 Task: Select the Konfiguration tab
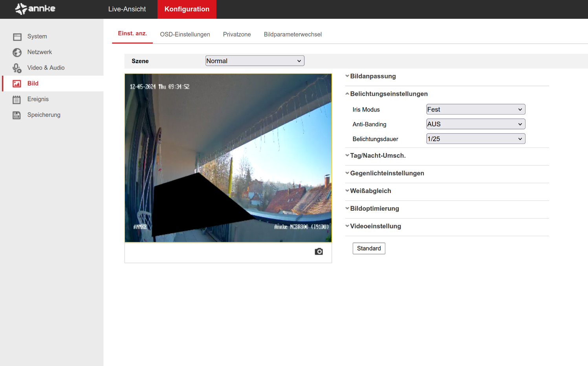[187, 9]
